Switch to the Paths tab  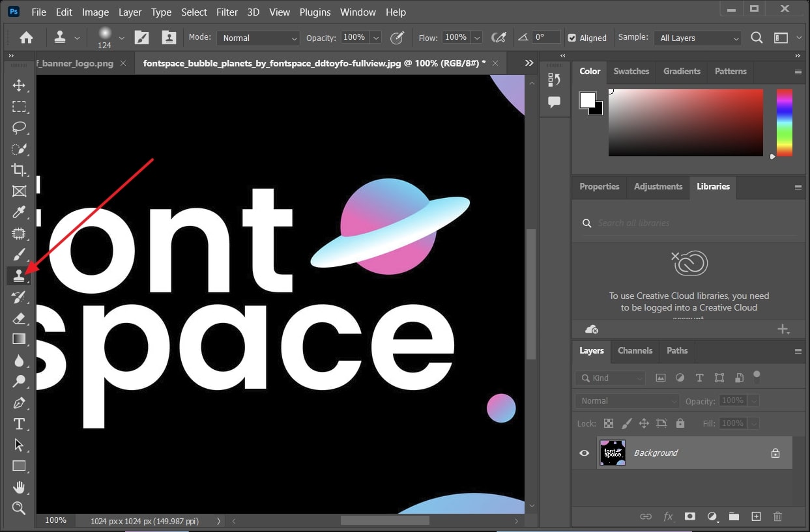pyautogui.click(x=677, y=350)
